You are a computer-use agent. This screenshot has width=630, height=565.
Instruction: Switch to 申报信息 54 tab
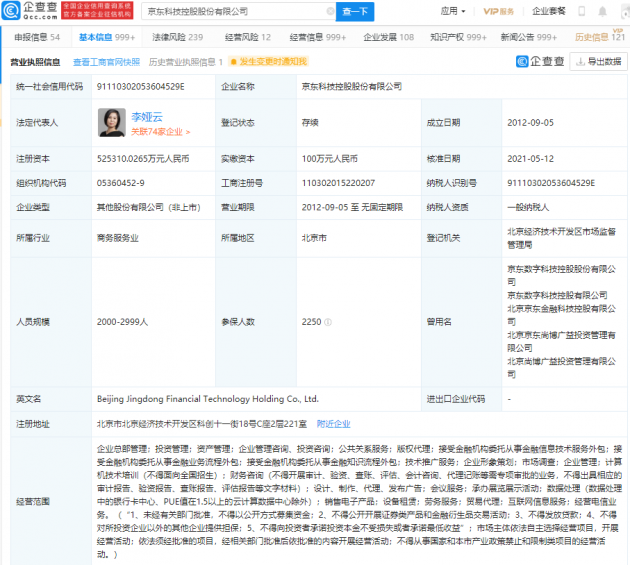(37, 37)
